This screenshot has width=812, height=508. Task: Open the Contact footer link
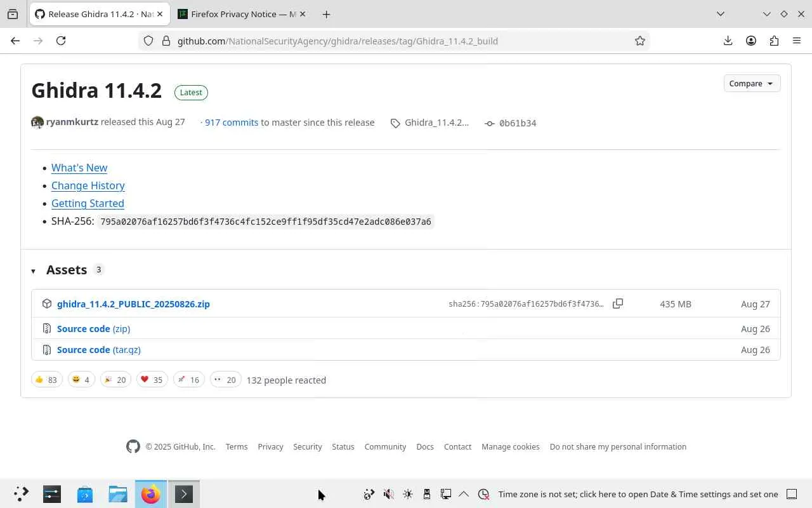(x=457, y=446)
